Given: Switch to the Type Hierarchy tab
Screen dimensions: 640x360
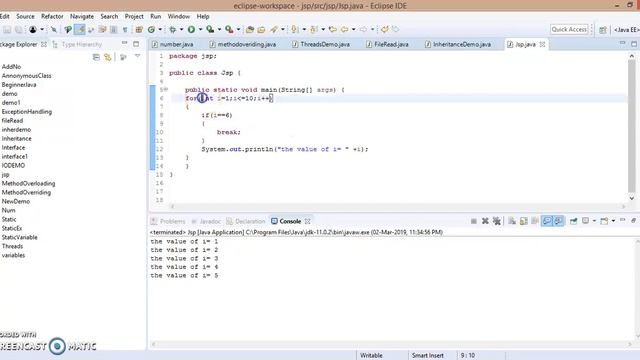Looking at the screenshot, I should point(77,44).
